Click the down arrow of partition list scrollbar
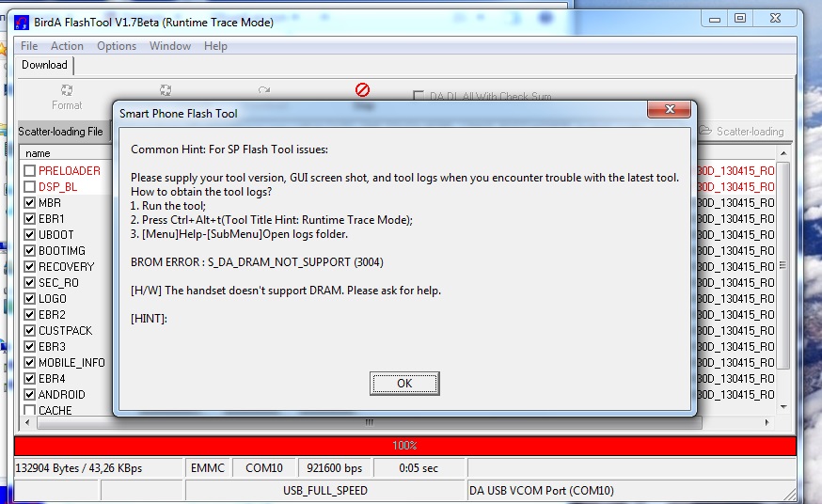 pos(783,406)
